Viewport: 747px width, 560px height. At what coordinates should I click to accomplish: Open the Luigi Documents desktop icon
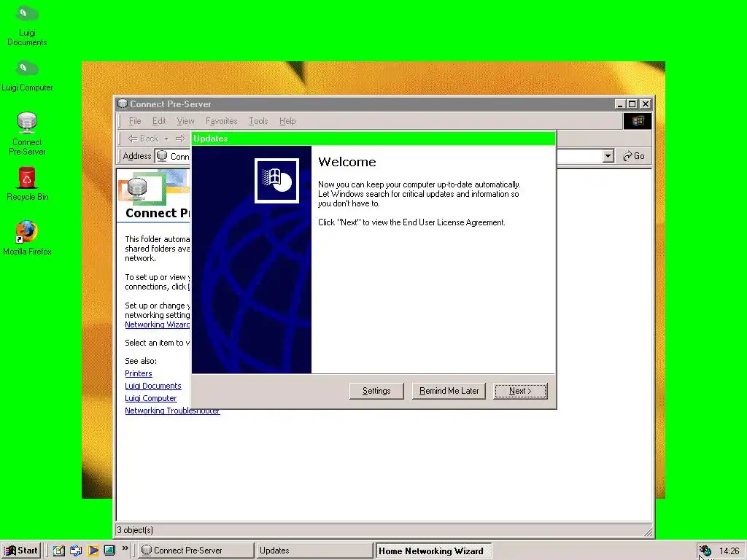click(x=27, y=25)
